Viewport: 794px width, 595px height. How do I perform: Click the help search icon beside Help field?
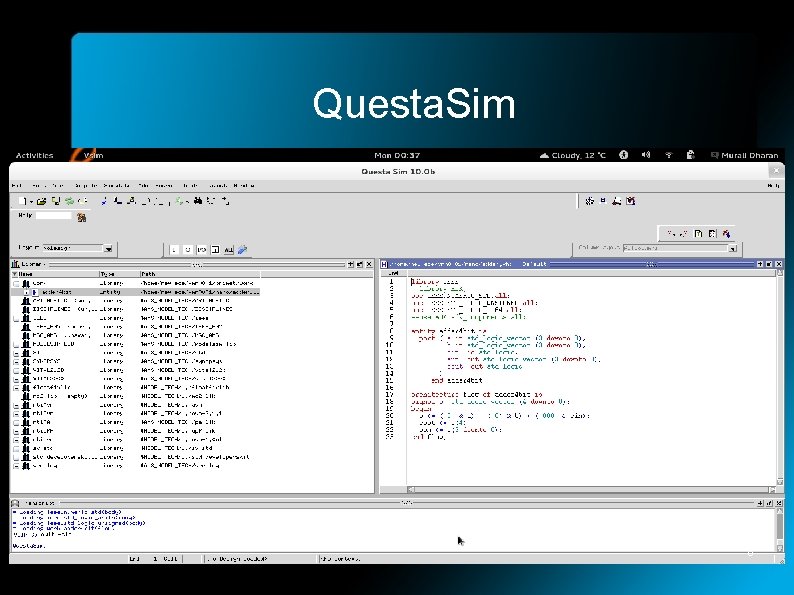point(82,217)
